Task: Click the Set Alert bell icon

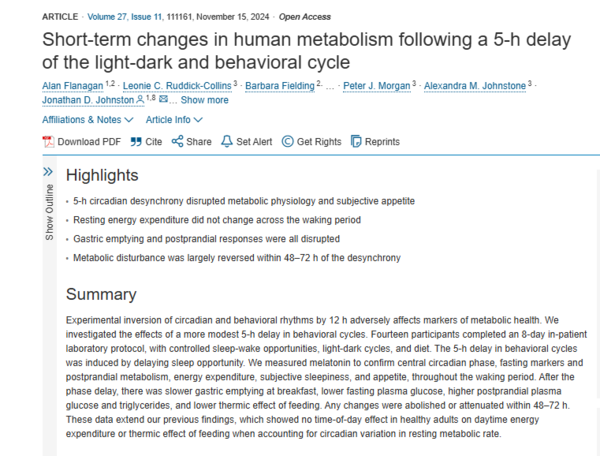Action: coord(227,142)
